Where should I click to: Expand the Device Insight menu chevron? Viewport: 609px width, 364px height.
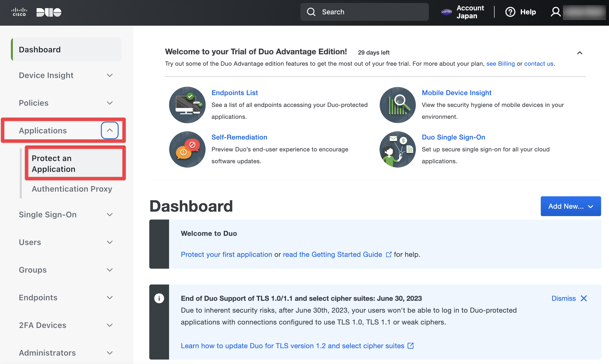(x=110, y=75)
